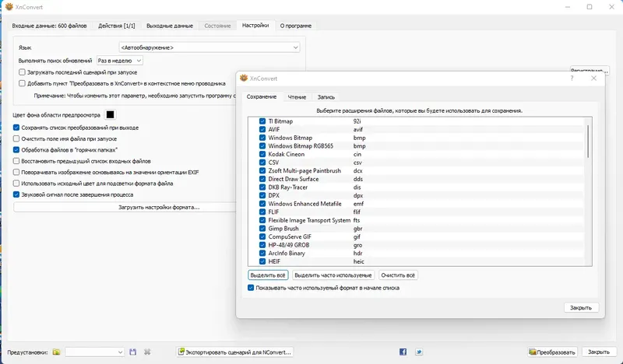Viewport: 623px width, 364px height.
Task: Close the format dialog with X
Action: point(593,79)
